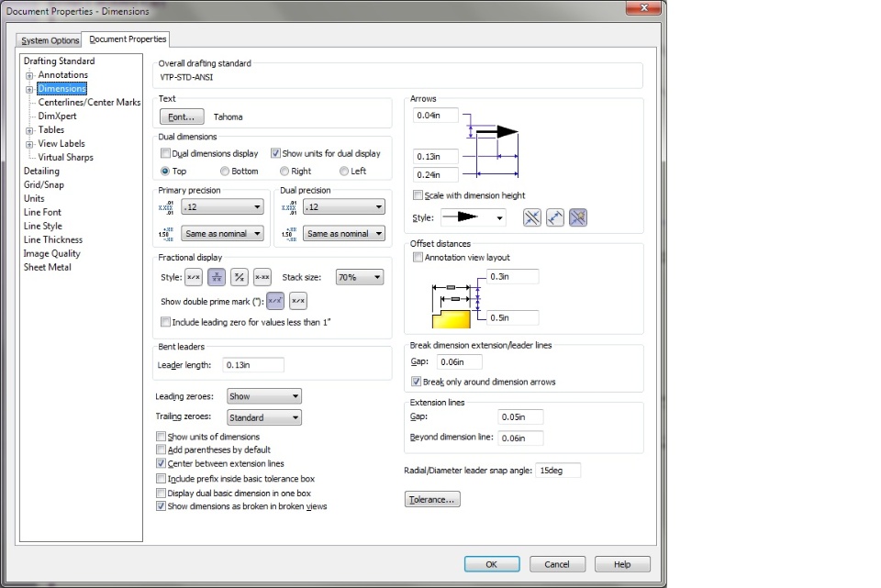881x588 pixels.
Task: Select the Top radio button
Action: tap(165, 171)
